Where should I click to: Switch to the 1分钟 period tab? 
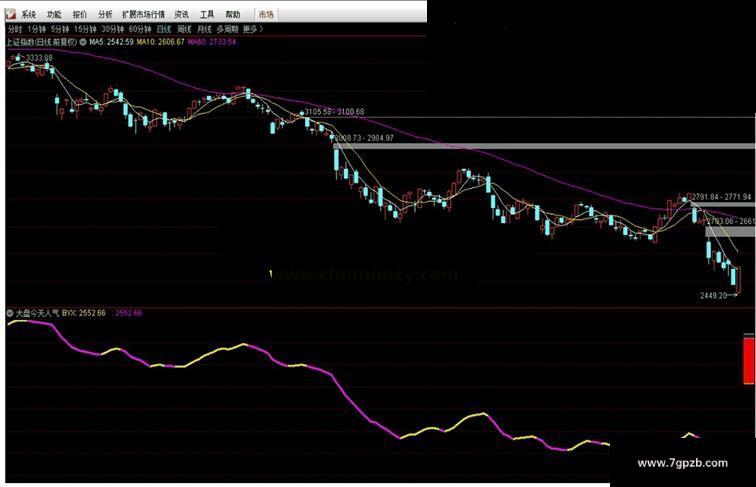coord(36,29)
